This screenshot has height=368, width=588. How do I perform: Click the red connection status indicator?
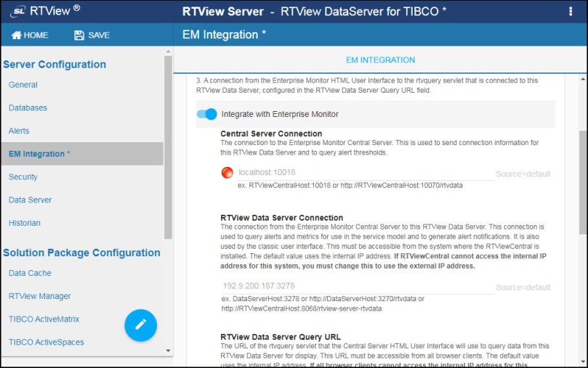pos(227,173)
